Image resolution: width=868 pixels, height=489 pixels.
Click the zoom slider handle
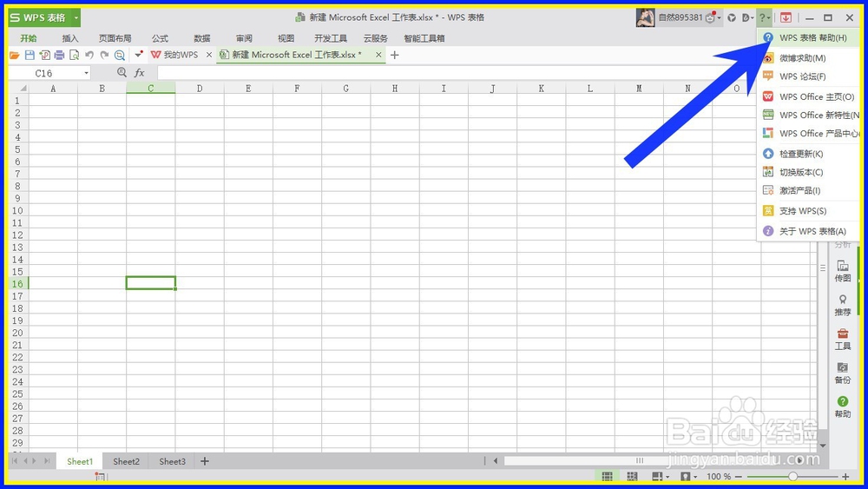pyautogui.click(x=792, y=476)
